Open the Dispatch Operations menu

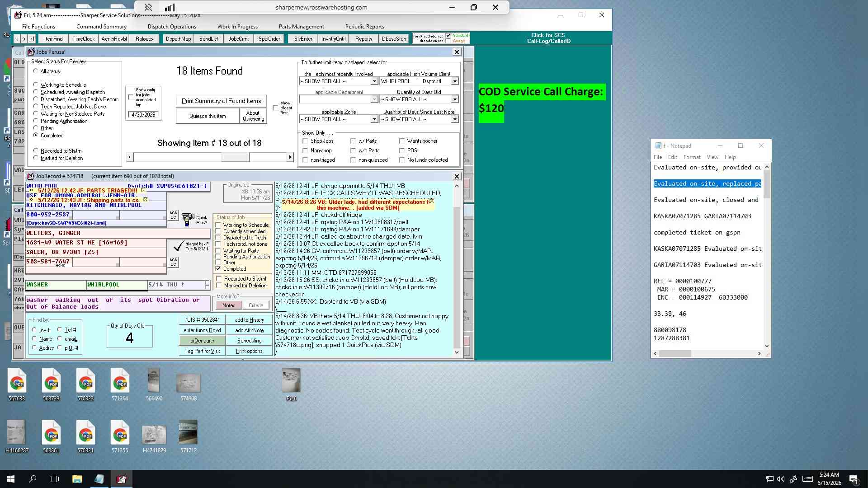172,27
